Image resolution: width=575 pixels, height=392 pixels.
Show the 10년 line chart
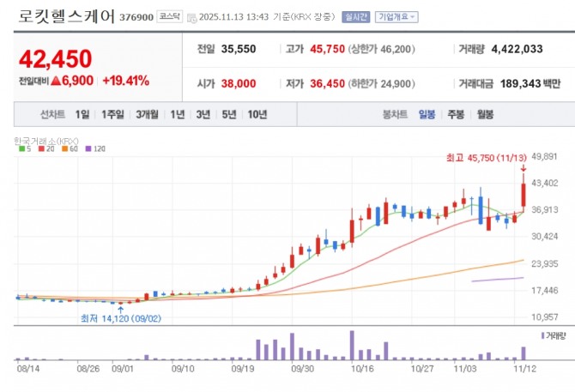(x=257, y=114)
